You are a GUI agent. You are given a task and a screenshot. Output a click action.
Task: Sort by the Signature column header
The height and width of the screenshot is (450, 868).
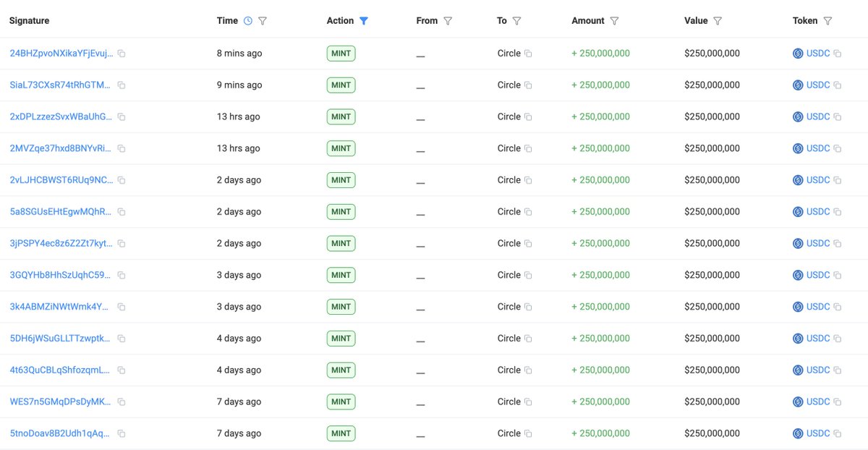coord(29,21)
